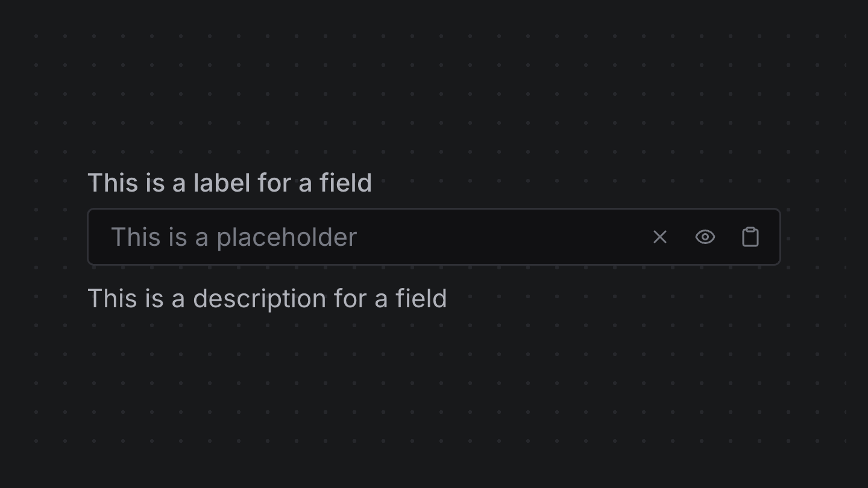Image resolution: width=868 pixels, height=488 pixels.
Task: Click the clipboard icon to copy value
Action: click(750, 237)
